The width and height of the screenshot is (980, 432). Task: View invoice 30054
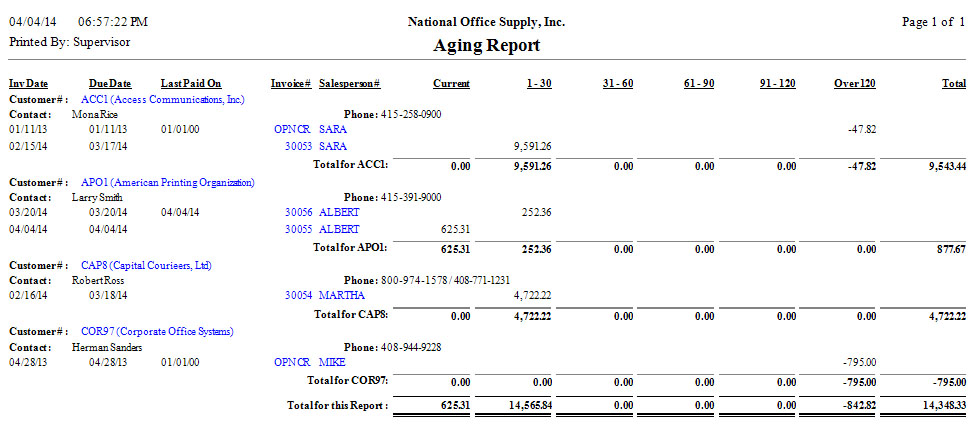click(x=299, y=295)
